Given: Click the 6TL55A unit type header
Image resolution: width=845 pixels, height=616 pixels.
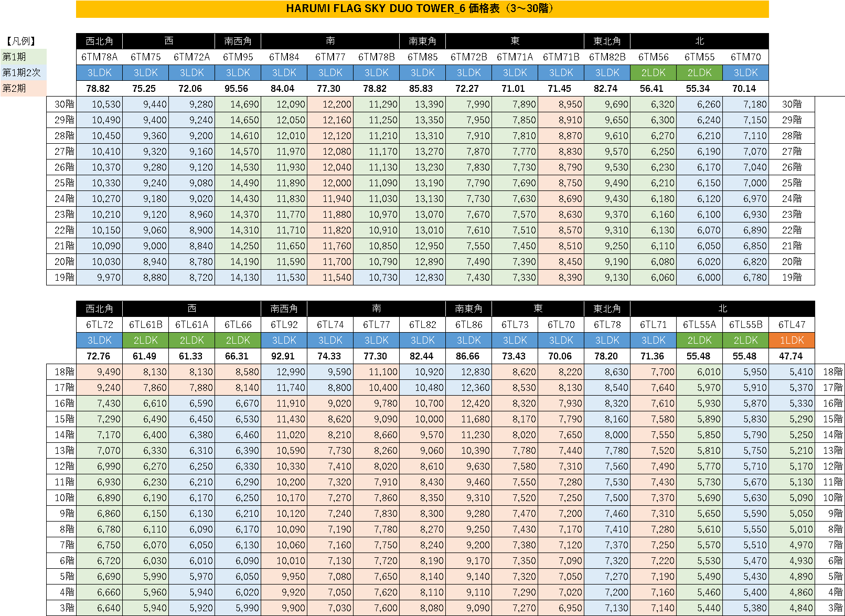Looking at the screenshot, I should point(699,324).
